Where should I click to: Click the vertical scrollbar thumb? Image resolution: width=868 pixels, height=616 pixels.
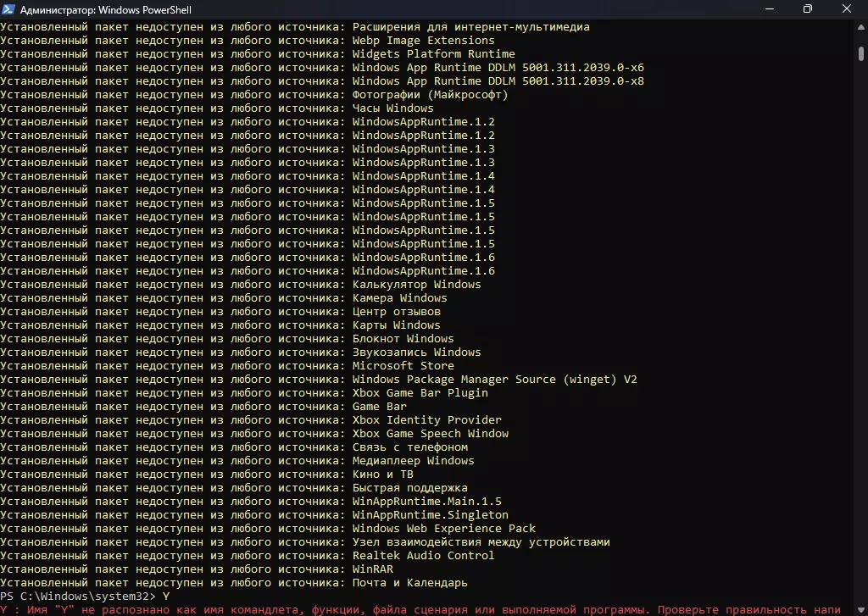(x=861, y=54)
